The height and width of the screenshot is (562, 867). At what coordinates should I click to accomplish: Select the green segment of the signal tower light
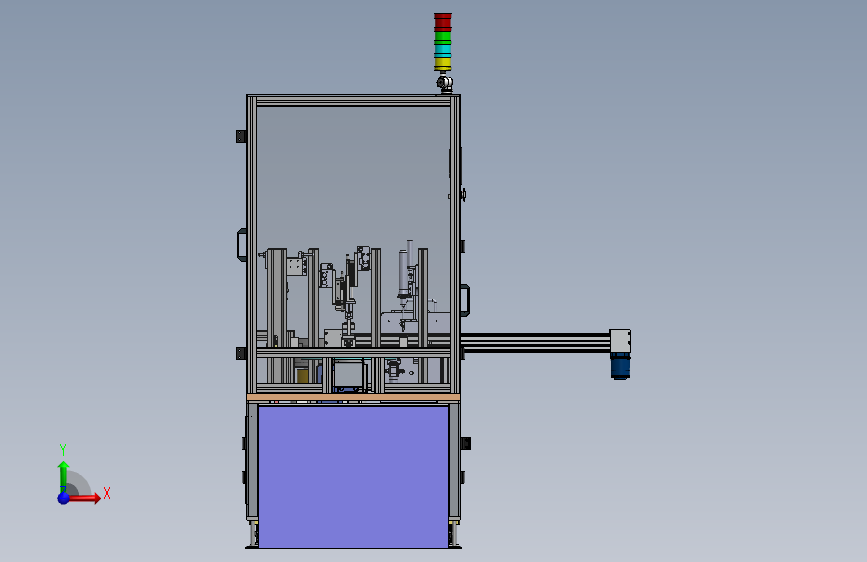pyautogui.click(x=443, y=38)
